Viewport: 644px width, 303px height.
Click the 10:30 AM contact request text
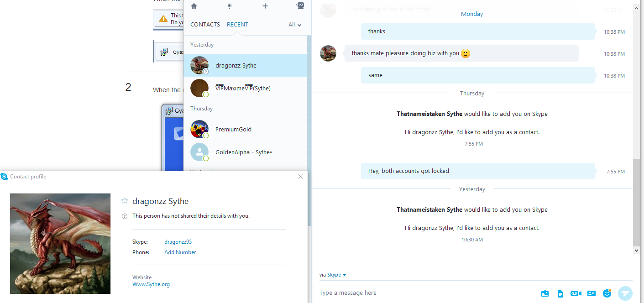click(472, 228)
